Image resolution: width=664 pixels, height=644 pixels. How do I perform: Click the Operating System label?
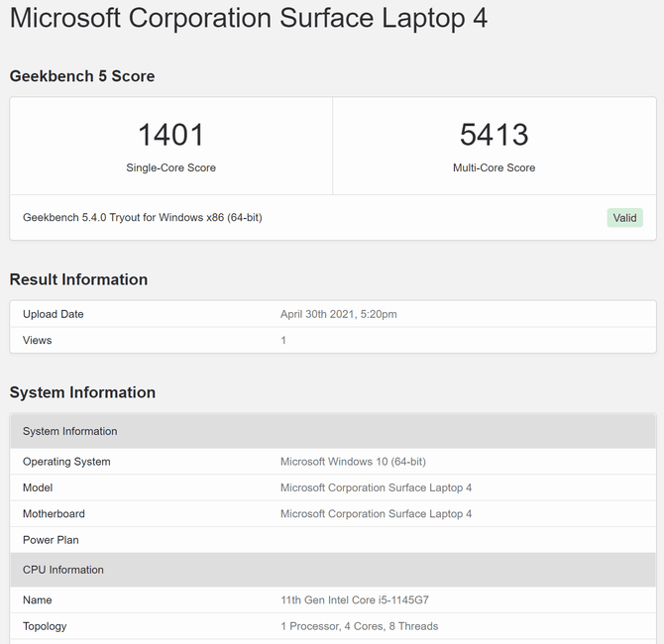(x=66, y=462)
